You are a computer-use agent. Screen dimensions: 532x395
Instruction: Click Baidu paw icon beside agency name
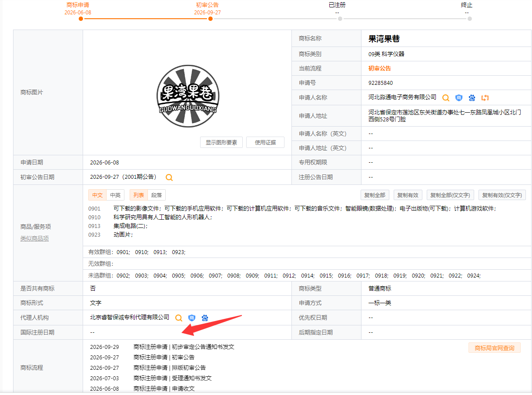tap(205, 318)
